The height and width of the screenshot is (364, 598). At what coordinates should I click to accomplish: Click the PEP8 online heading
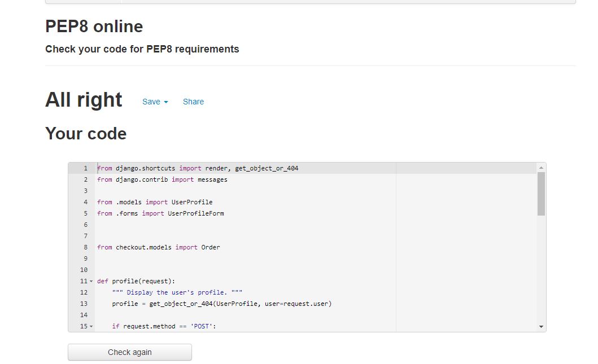pos(94,26)
